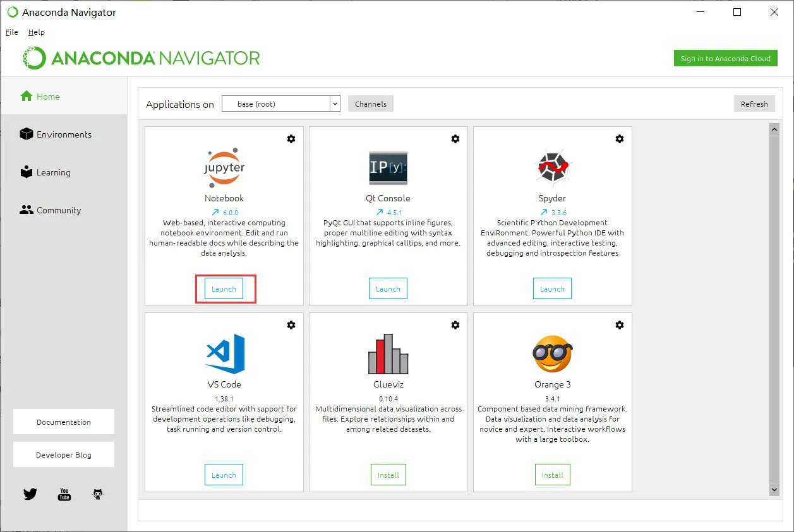
Task: Click the Spyder application title
Action: pyautogui.click(x=552, y=198)
